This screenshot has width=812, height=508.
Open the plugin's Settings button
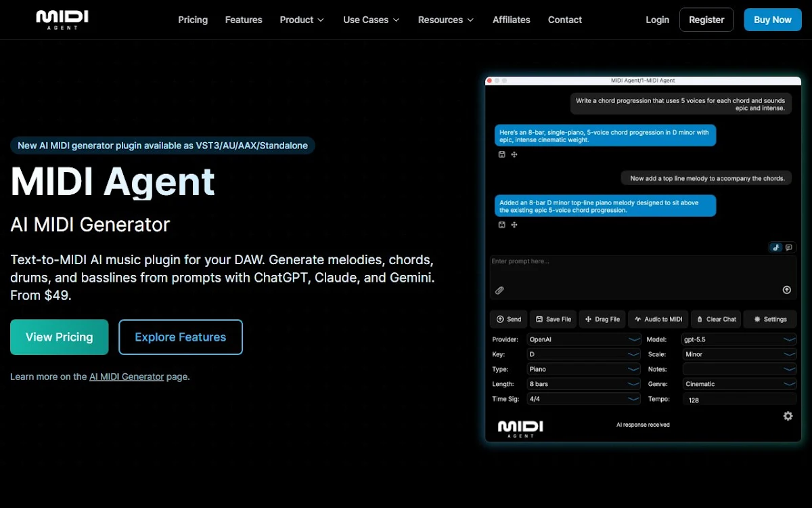coord(770,319)
